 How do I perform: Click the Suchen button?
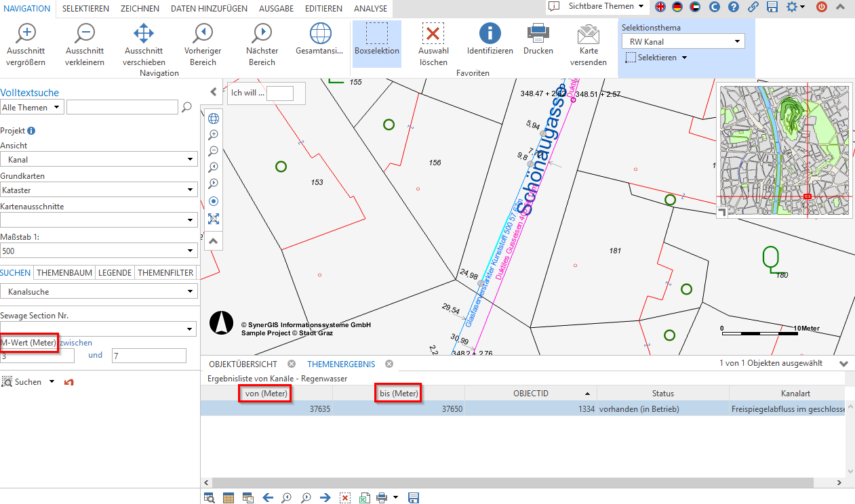pos(28,382)
